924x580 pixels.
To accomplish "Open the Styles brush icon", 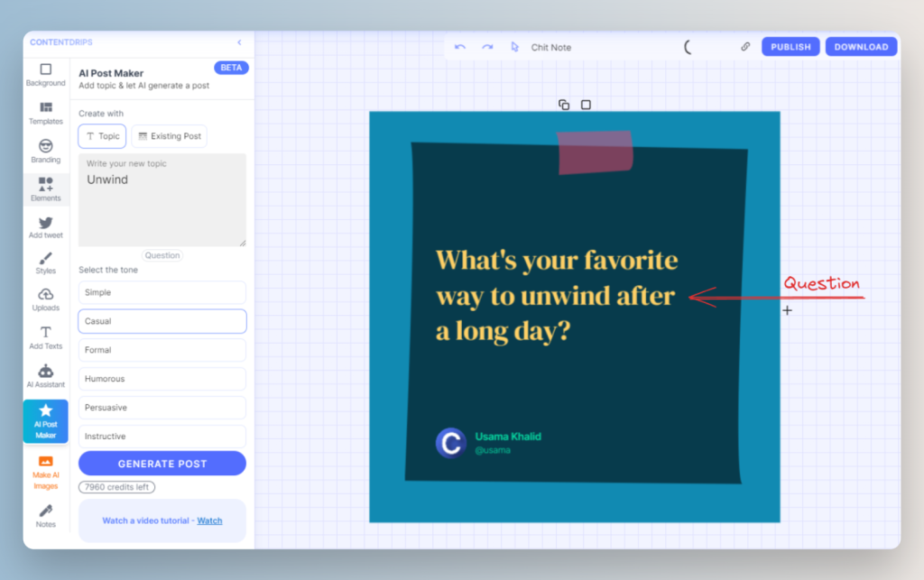I will coord(45,258).
